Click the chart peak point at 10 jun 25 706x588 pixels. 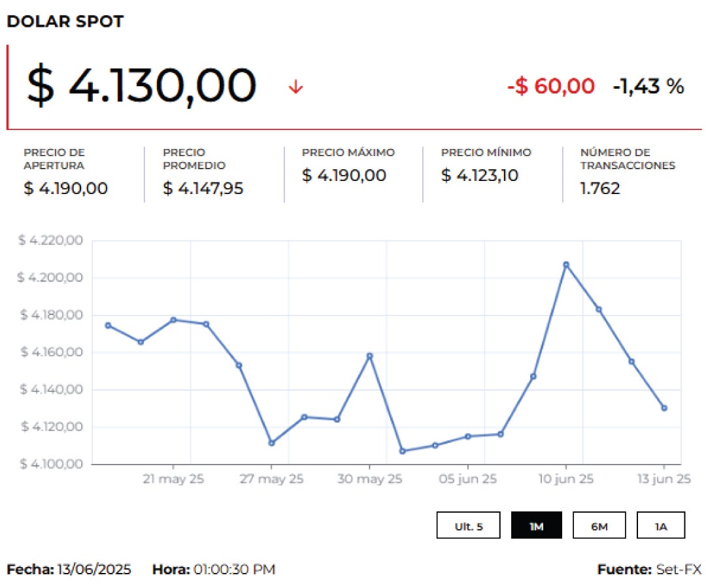pos(566,265)
